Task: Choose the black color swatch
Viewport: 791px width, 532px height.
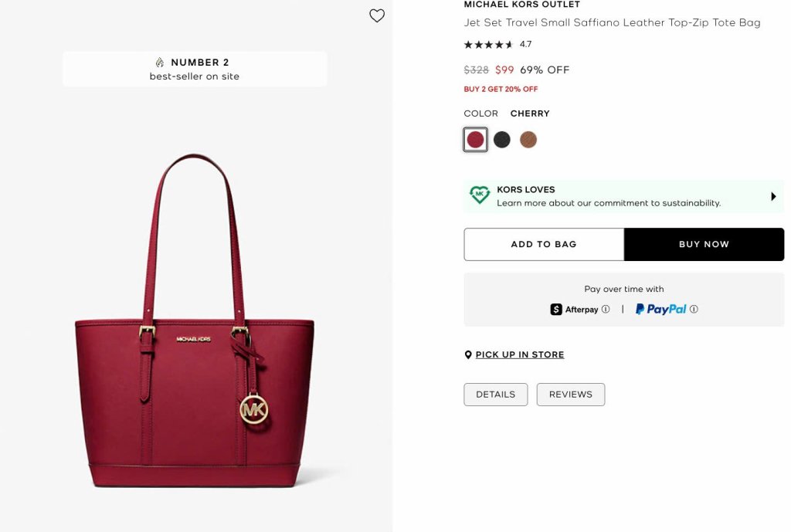Action: [x=502, y=140]
